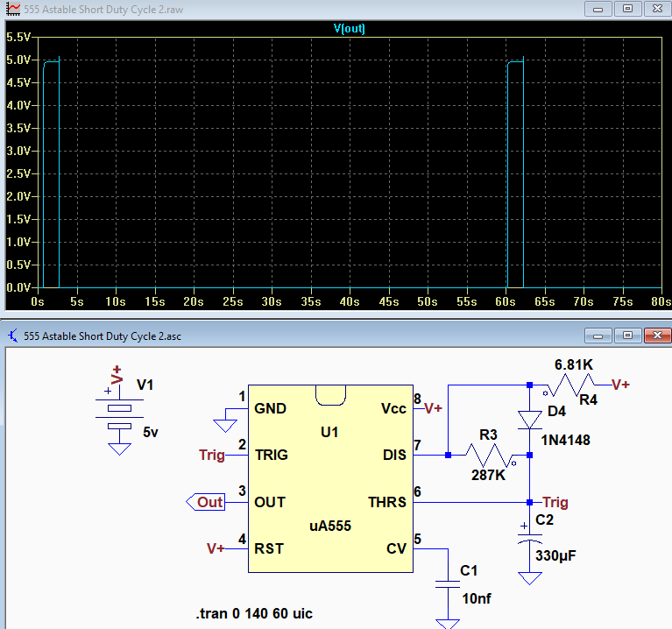
Task: Click the Trig net label at pin 2
Action: click(212, 455)
